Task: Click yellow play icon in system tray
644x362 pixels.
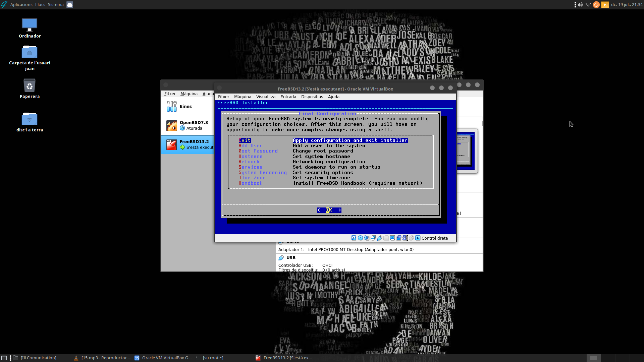Action: pos(605,5)
